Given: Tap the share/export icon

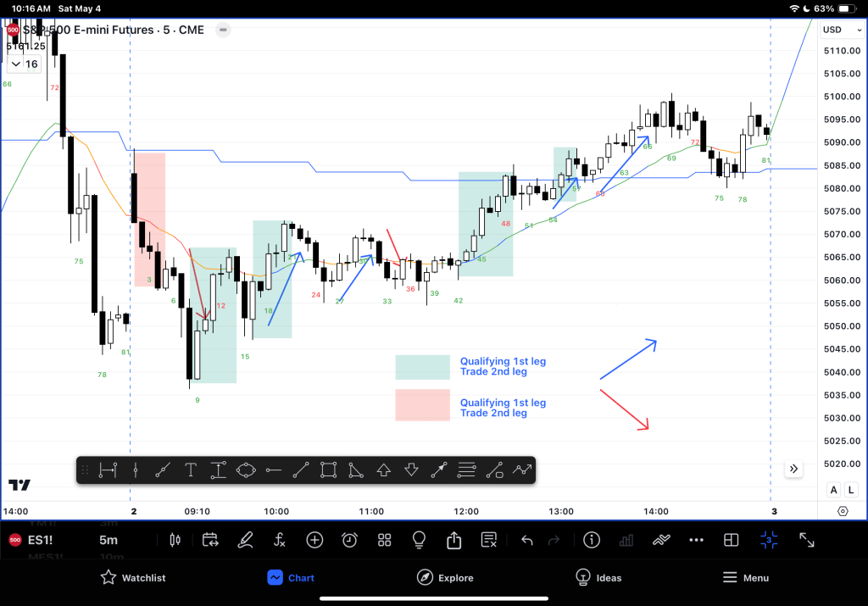Looking at the screenshot, I should click(x=453, y=540).
